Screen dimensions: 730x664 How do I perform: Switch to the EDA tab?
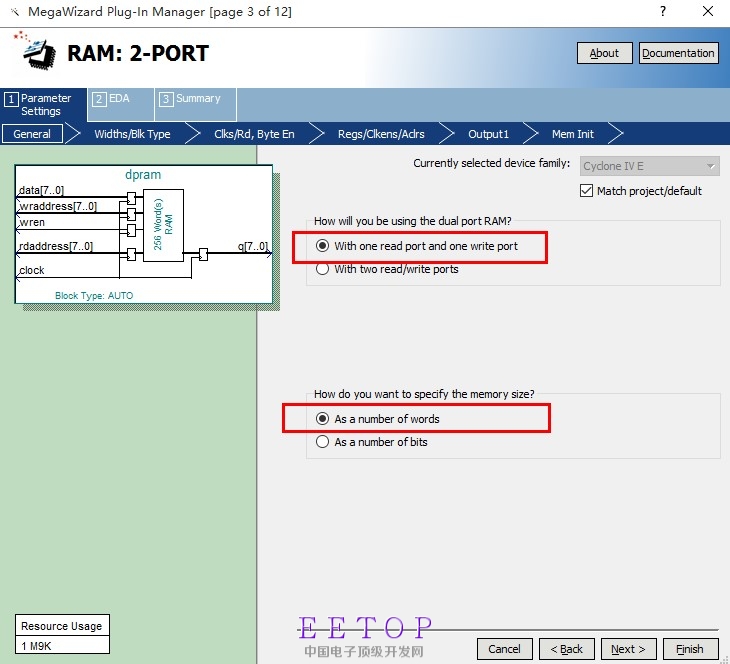click(120, 105)
